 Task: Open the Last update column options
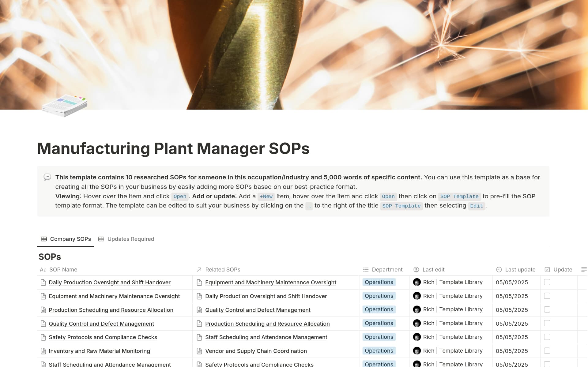click(x=520, y=270)
